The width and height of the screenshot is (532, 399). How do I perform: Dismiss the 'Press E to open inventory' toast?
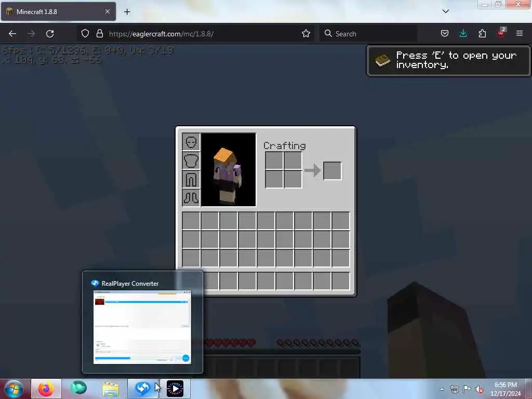click(x=449, y=60)
